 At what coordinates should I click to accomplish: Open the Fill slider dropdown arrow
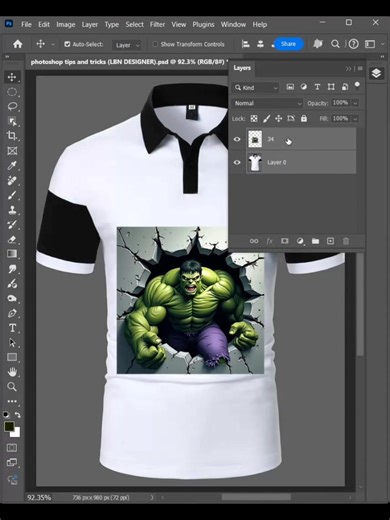click(355, 118)
